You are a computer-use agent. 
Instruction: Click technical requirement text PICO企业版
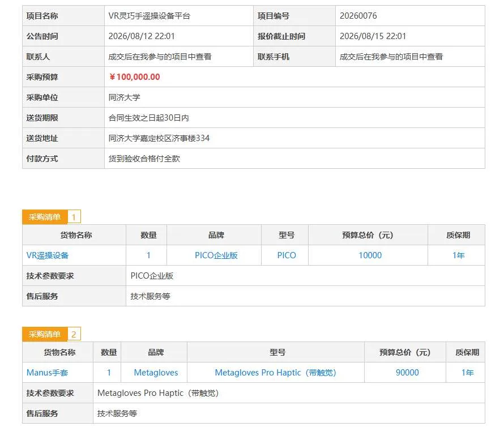pos(152,276)
